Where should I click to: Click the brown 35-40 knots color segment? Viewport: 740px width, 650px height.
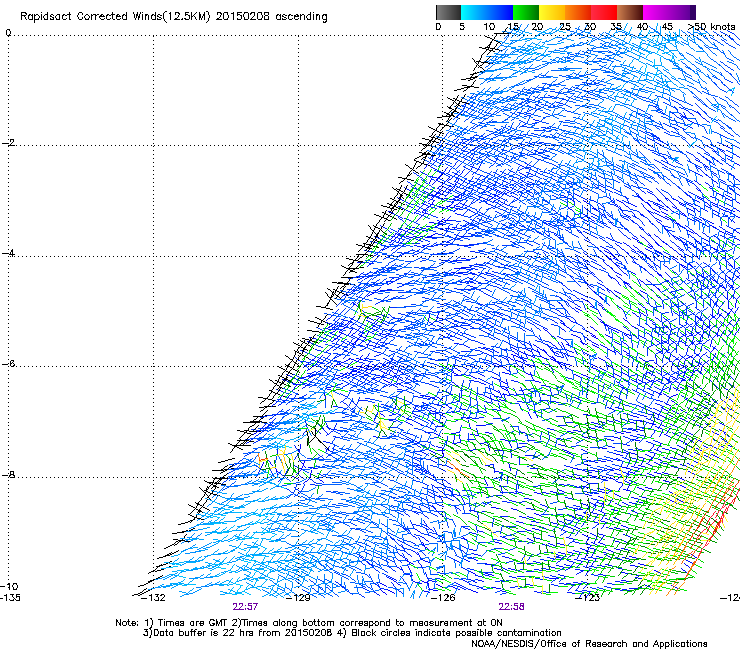630,12
